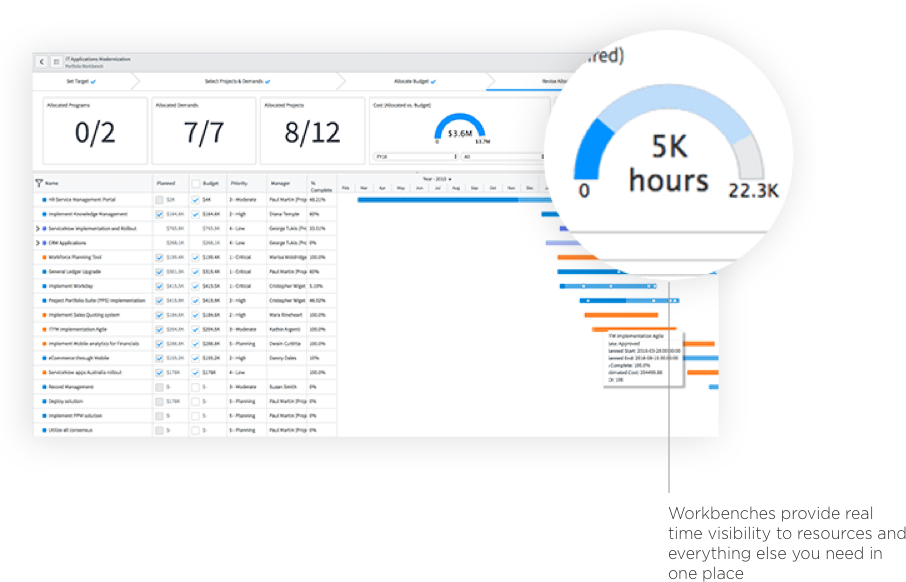Click the orange dot icon beside Workforce Planning Tool
The width and height of the screenshot is (906, 582).
pyautogui.click(x=44, y=258)
